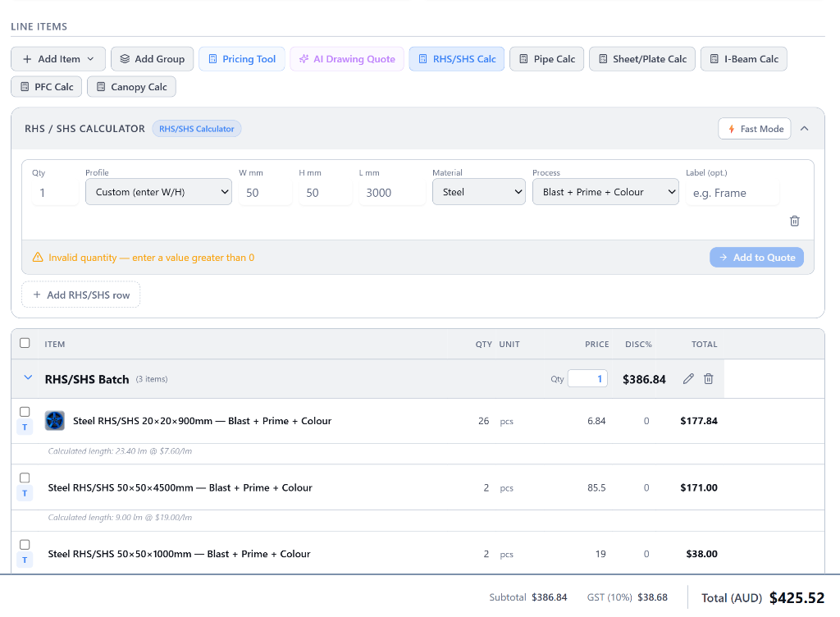
Task: Click the L mm field
Action: [392, 192]
